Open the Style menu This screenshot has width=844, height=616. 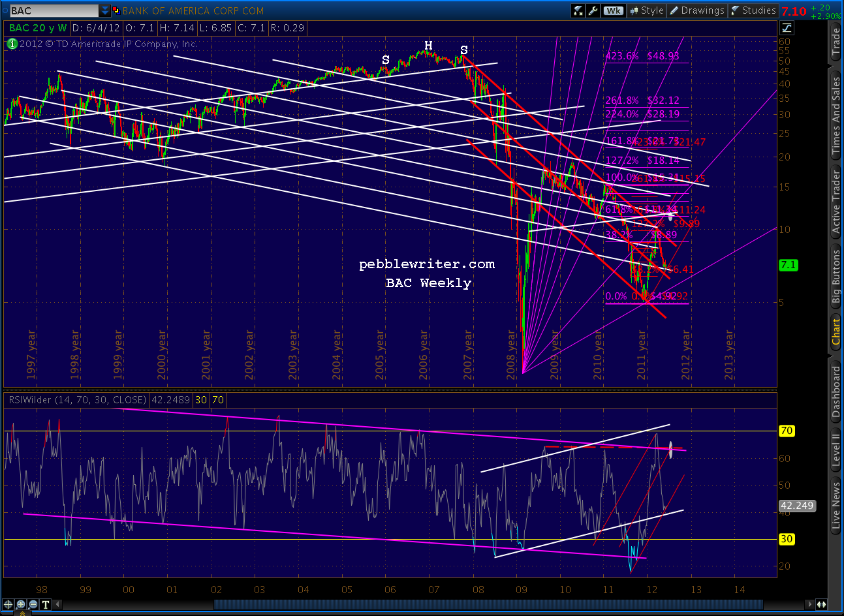(646, 10)
